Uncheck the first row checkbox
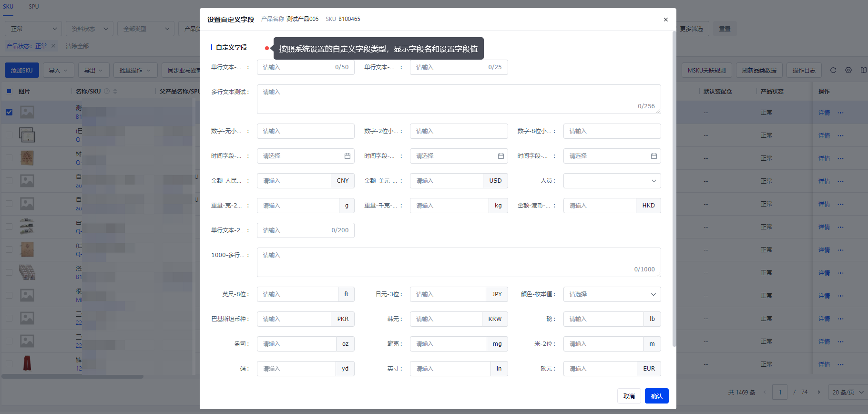Viewport: 868px width, 414px height. (9, 112)
